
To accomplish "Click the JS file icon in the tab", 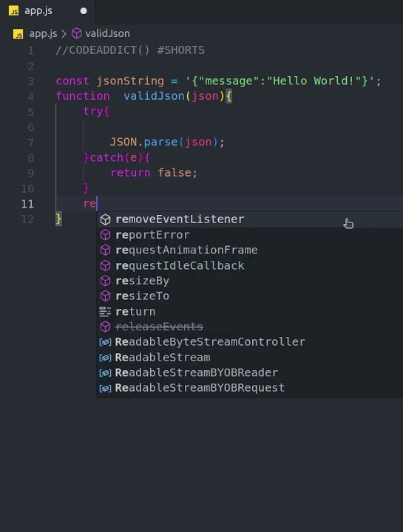I will [x=13, y=11].
